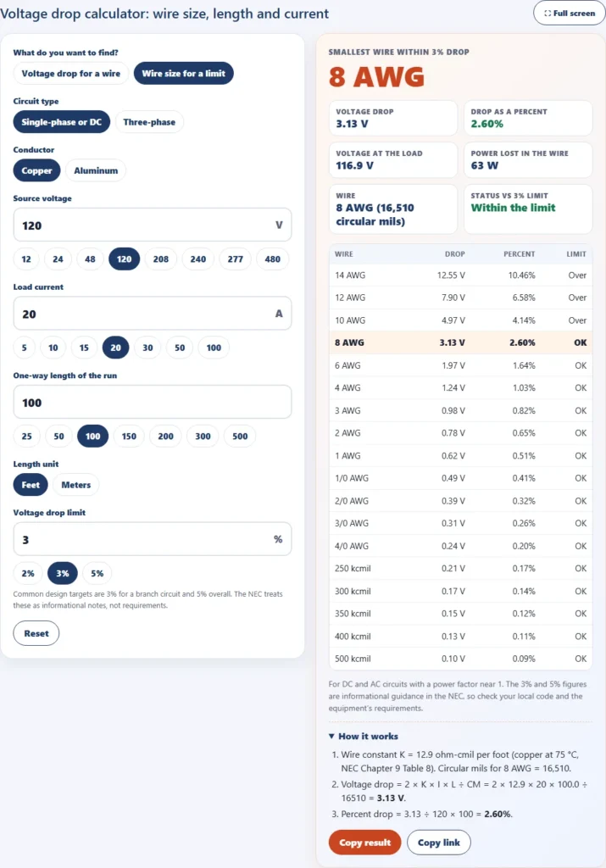Image resolution: width=606 pixels, height=868 pixels.
Task: Click the Copy result button
Action: click(364, 842)
